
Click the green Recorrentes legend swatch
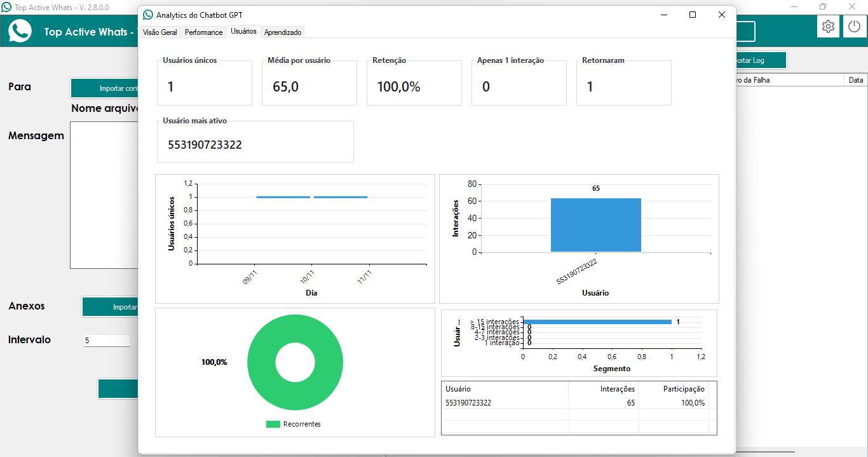coord(273,424)
